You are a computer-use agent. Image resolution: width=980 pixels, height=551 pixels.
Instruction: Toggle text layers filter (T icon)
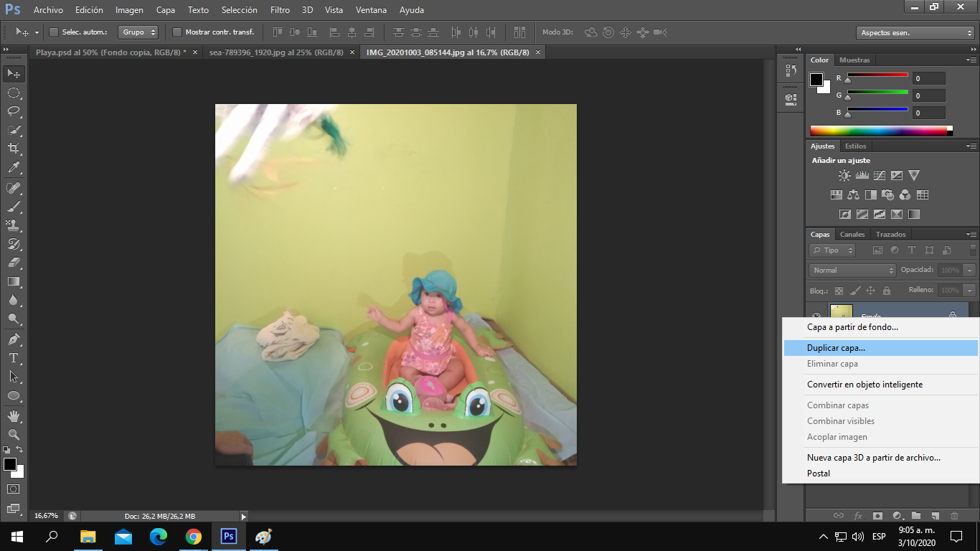point(911,250)
